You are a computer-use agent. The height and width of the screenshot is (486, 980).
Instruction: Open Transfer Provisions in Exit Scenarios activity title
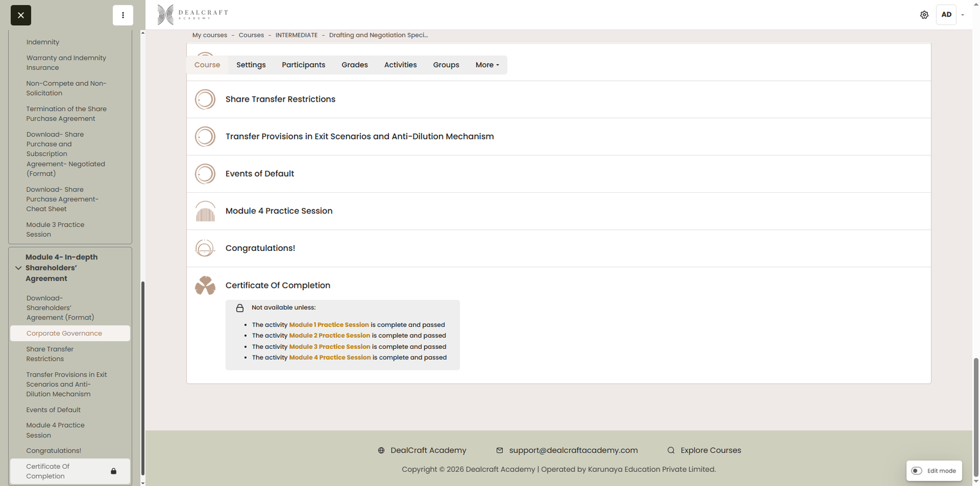tap(360, 136)
